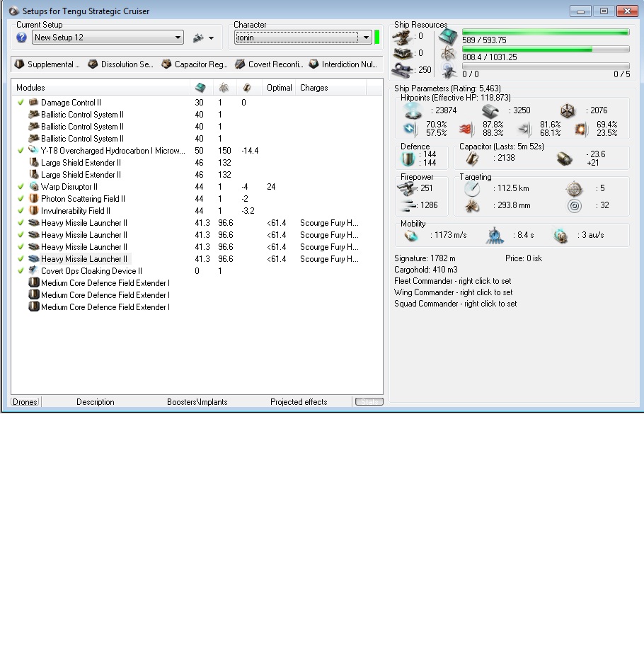Click the Warp Disruptor II module icon
The width and height of the screenshot is (644, 659).
click(x=33, y=187)
